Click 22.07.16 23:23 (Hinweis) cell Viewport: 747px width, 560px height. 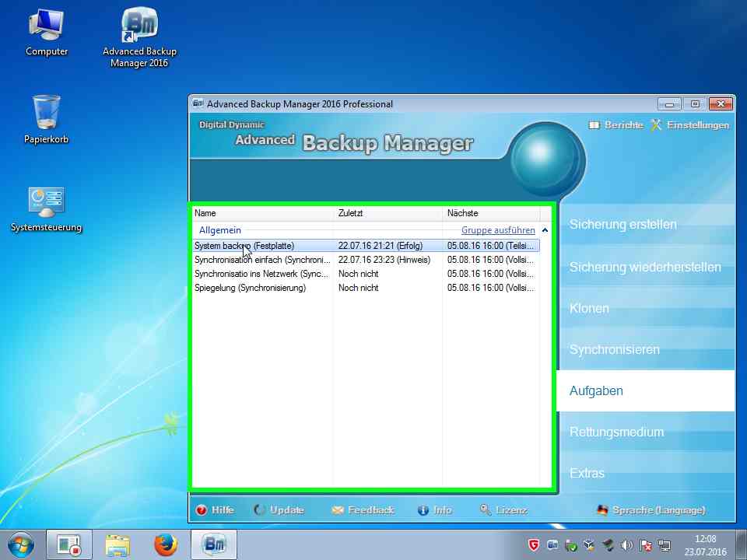tap(384, 260)
